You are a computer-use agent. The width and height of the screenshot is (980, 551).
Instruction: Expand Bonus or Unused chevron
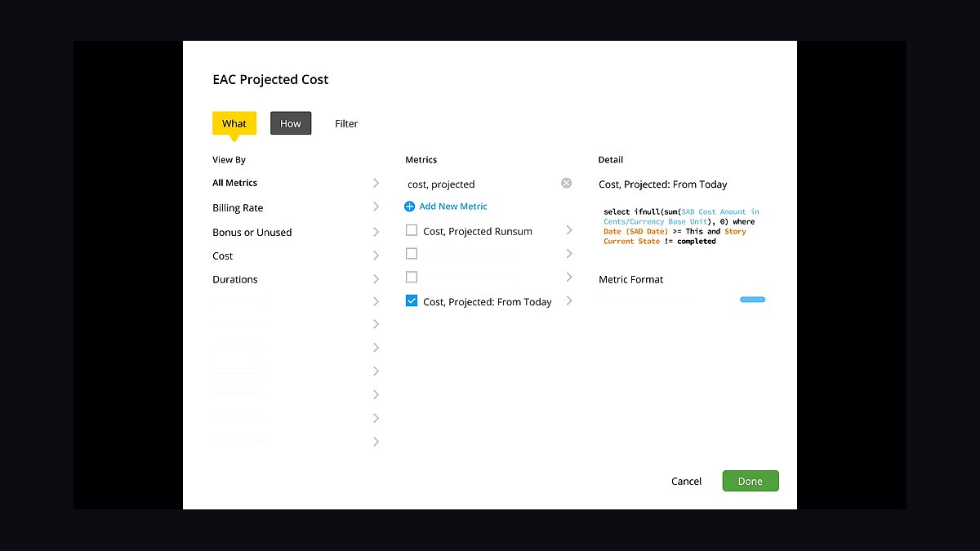376,232
